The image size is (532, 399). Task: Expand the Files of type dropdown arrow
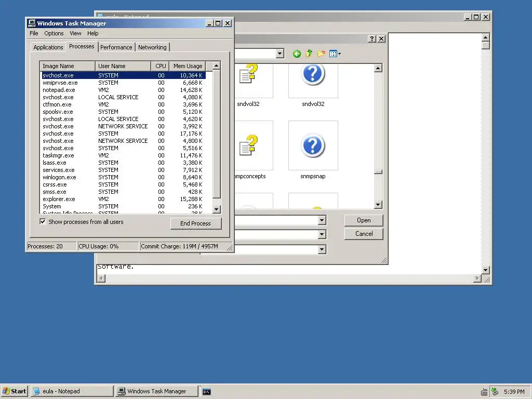pyautogui.click(x=322, y=234)
